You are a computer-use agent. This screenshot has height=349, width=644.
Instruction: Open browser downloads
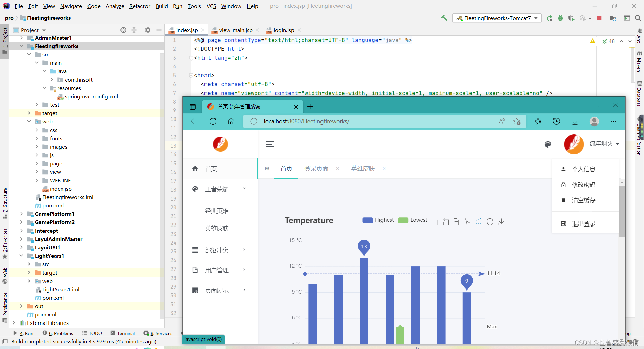click(x=575, y=121)
